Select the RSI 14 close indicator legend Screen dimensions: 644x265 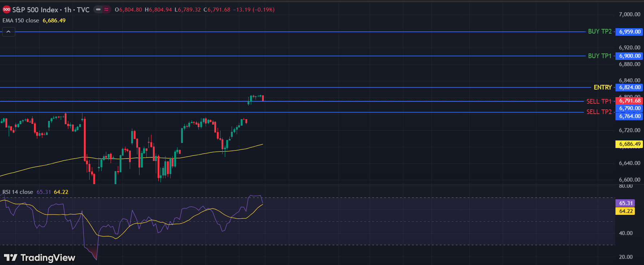(18, 192)
